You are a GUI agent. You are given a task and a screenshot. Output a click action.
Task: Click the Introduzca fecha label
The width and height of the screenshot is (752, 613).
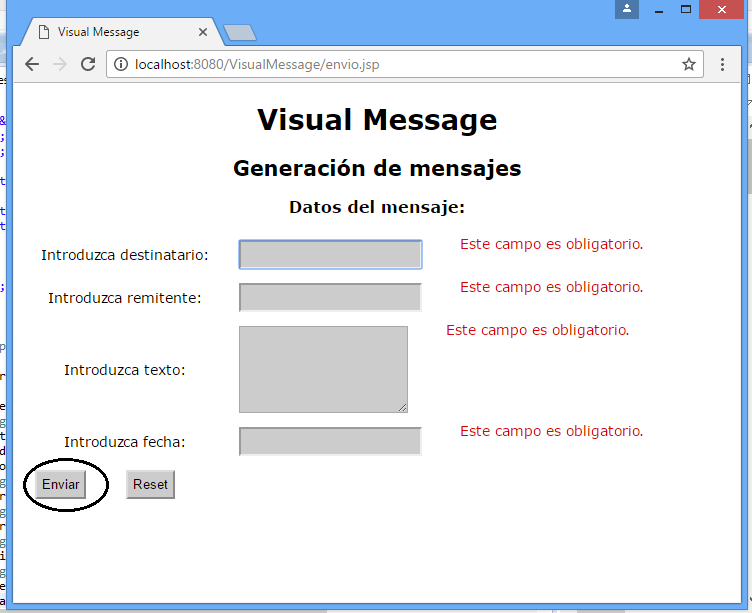point(125,442)
